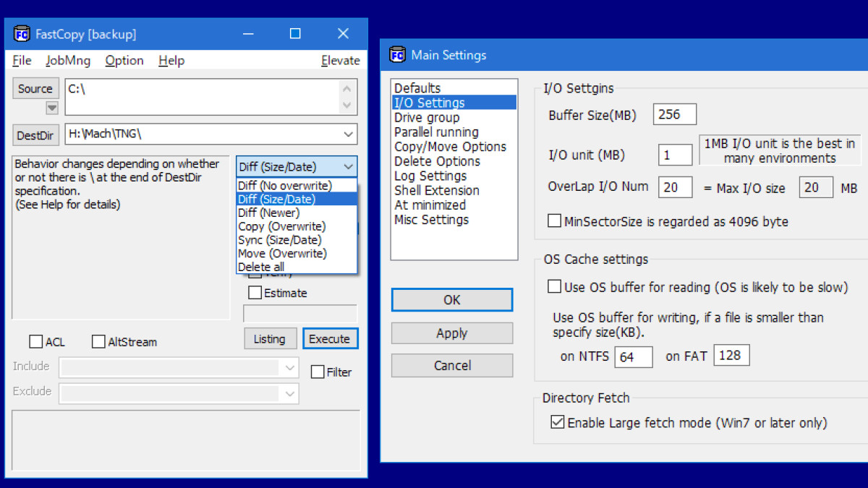Disable Enable Large fetch mode checkbox
Viewport: 868px width, 488px height.
coord(557,422)
